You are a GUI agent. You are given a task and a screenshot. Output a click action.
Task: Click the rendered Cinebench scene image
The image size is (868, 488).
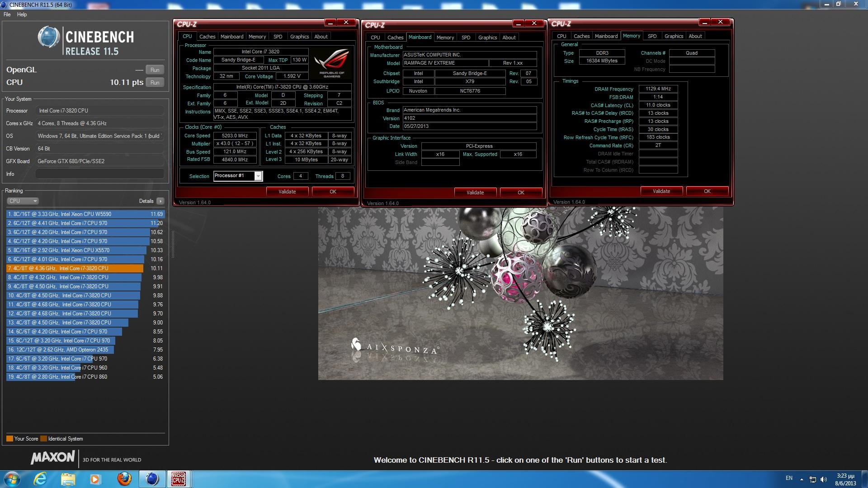coord(520,293)
